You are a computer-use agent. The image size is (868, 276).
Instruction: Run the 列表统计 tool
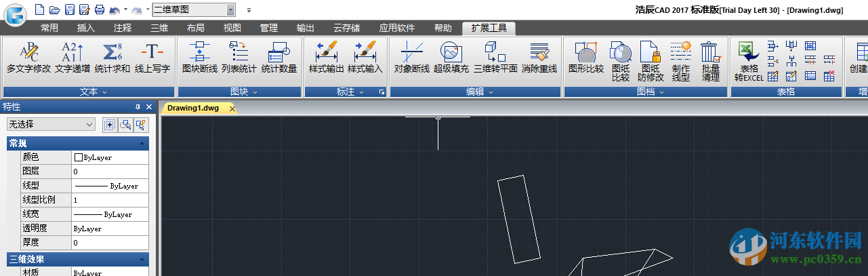[x=239, y=58]
